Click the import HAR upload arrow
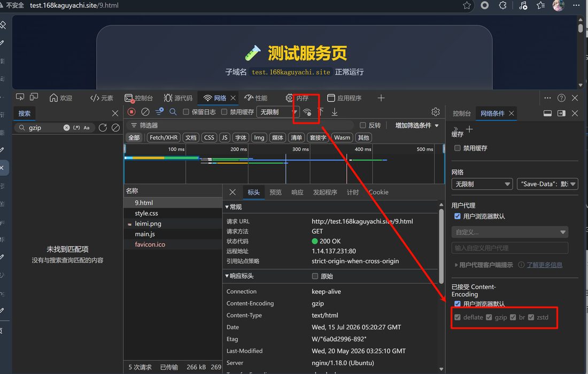588x374 pixels. [321, 111]
